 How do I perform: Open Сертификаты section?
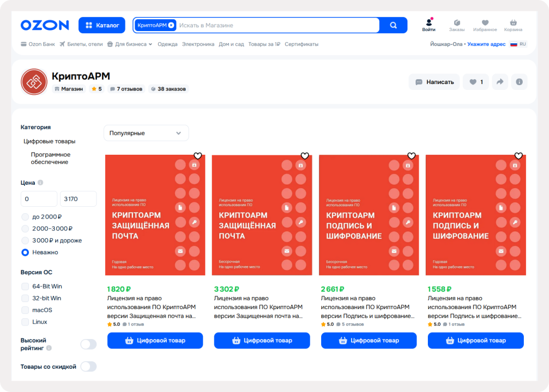point(301,44)
